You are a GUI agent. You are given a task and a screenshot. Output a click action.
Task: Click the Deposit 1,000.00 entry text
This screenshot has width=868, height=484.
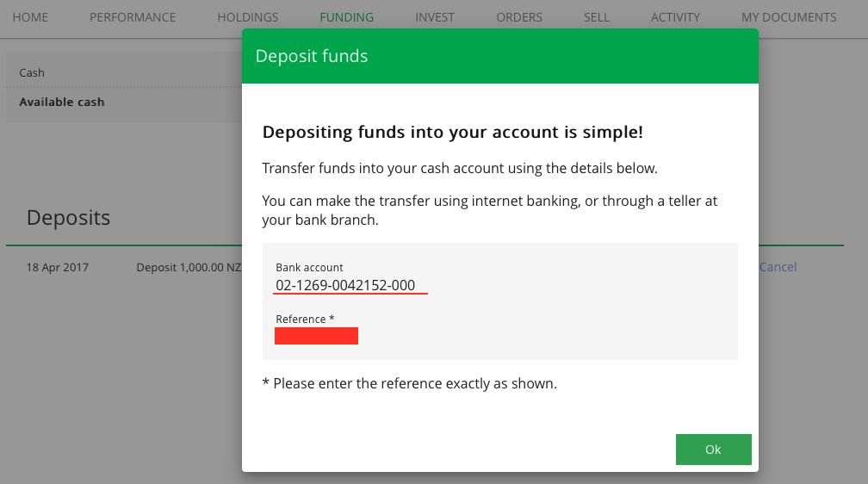coord(189,268)
